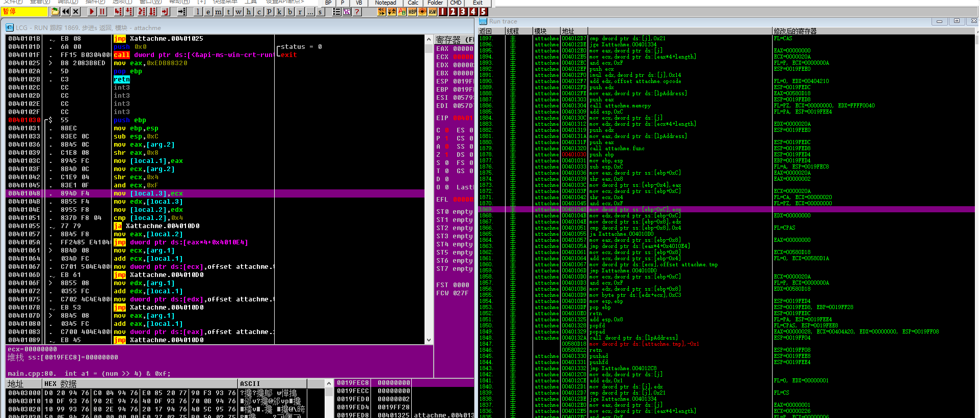The image size is (980, 418).
Task: Open run trace with '...' button
Action: 310,11
